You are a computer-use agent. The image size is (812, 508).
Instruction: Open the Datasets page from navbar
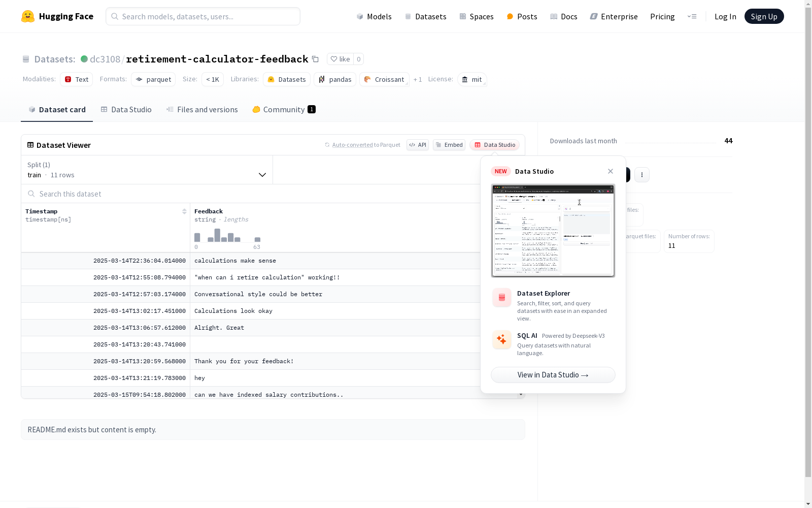pyautogui.click(x=425, y=16)
